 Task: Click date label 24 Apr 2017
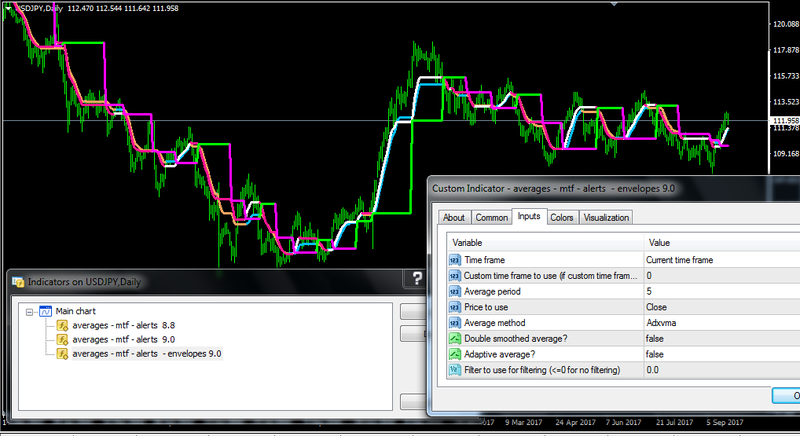(x=575, y=423)
